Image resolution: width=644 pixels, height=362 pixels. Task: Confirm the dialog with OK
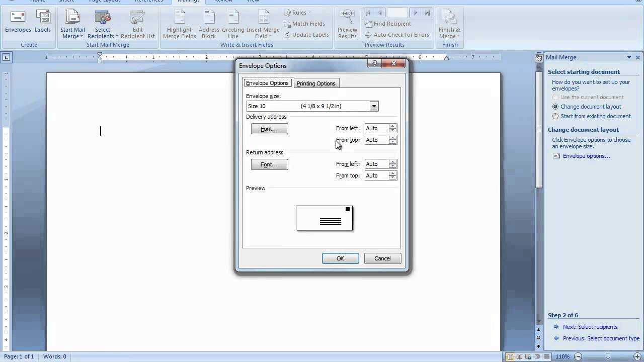pyautogui.click(x=341, y=258)
